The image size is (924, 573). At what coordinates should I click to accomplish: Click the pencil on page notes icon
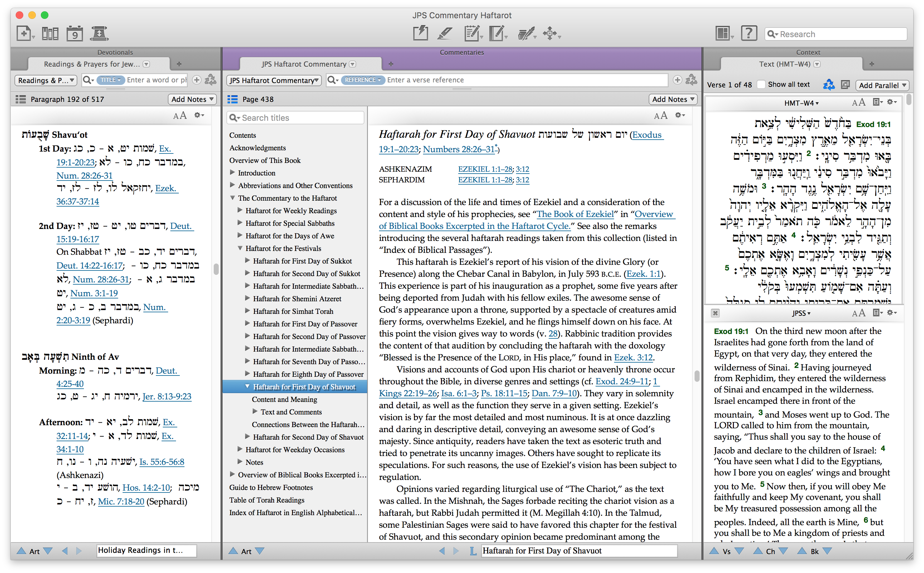click(497, 33)
